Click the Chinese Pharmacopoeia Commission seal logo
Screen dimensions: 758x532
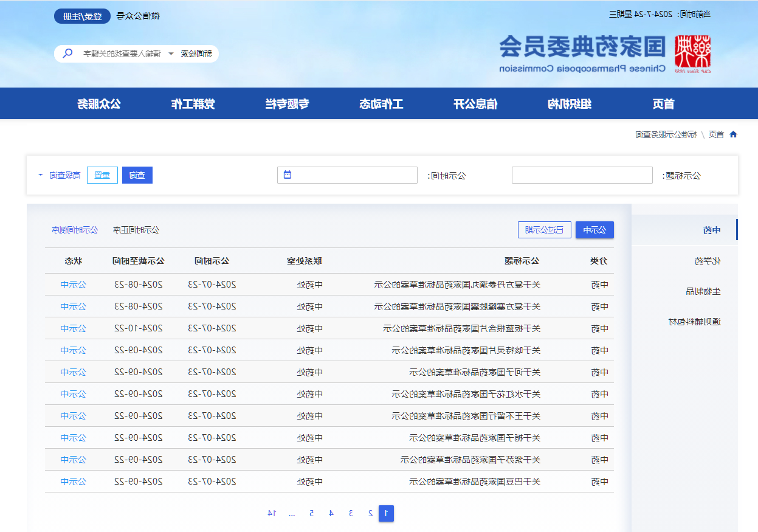[x=692, y=54]
